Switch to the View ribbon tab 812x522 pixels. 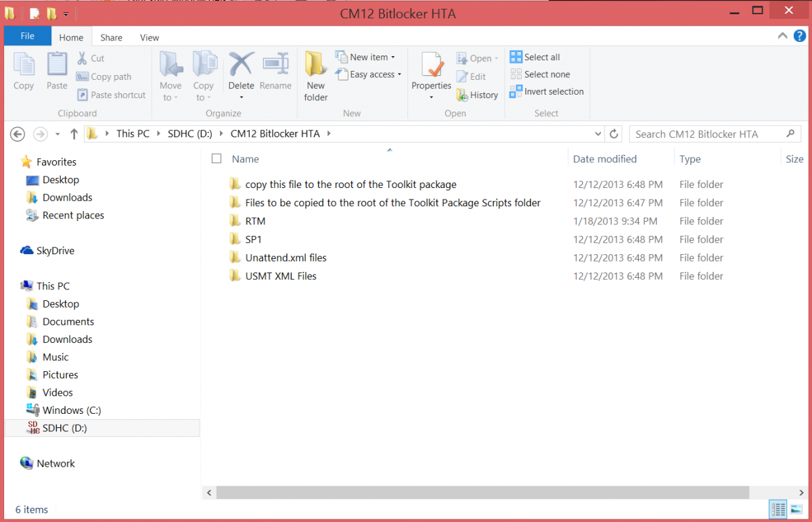pyautogui.click(x=150, y=38)
